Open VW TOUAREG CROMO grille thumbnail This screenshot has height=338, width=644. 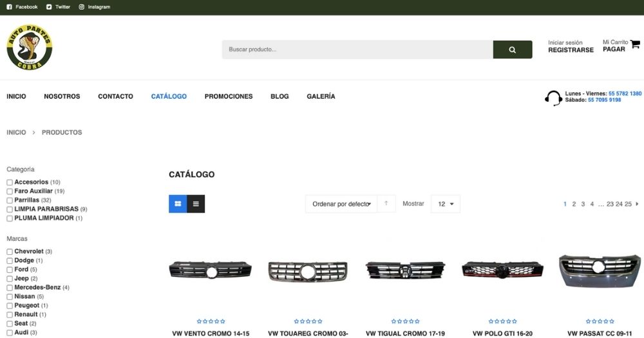pyautogui.click(x=308, y=272)
